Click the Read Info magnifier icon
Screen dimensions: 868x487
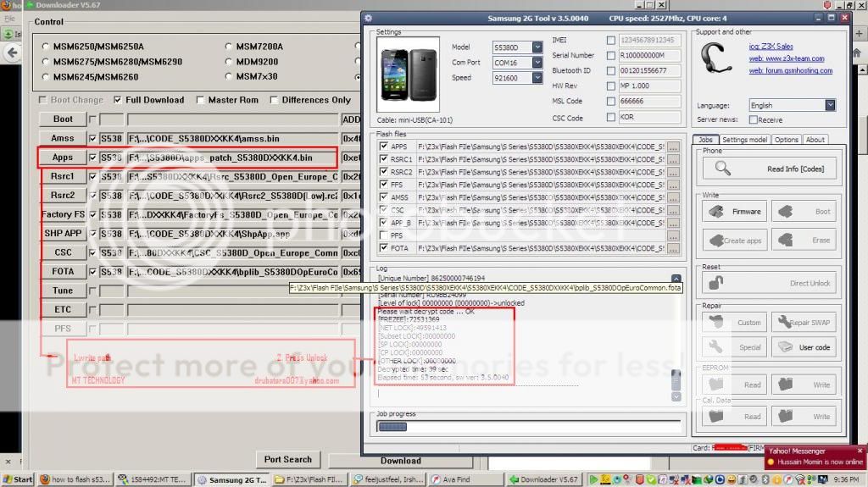722,169
